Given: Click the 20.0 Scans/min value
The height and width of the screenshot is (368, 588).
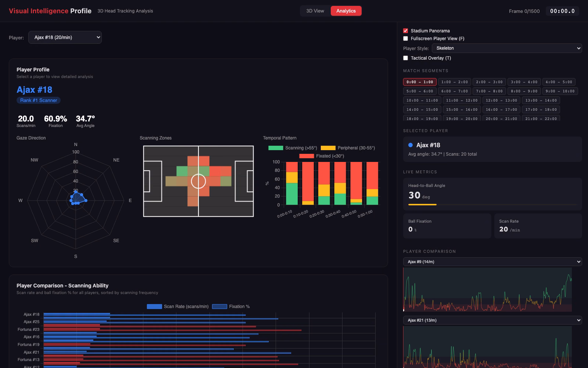Looking at the screenshot, I should pyautogui.click(x=26, y=119).
